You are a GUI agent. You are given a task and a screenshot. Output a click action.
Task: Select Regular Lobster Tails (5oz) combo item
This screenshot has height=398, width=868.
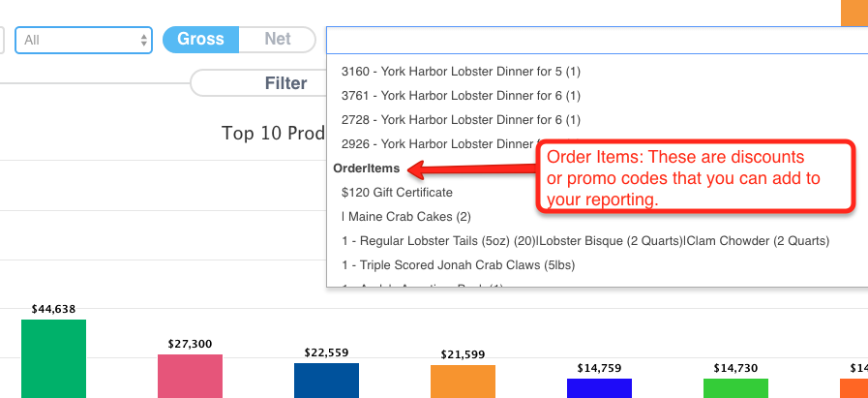coord(585,241)
